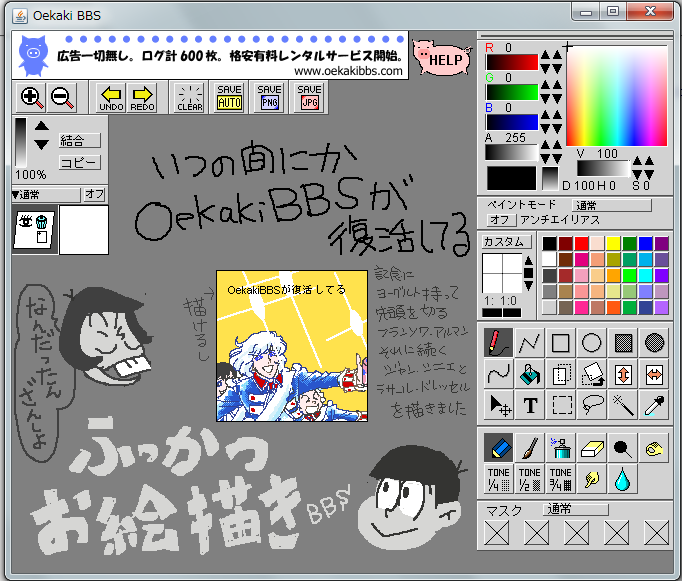The height and width of the screenshot is (581, 682).
Task: Choose the water drop blur tool
Action: pyautogui.click(x=623, y=479)
